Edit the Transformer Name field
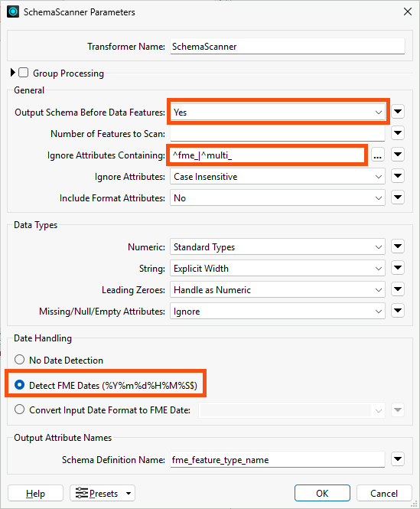The height and width of the screenshot is (509, 420). tap(288, 47)
